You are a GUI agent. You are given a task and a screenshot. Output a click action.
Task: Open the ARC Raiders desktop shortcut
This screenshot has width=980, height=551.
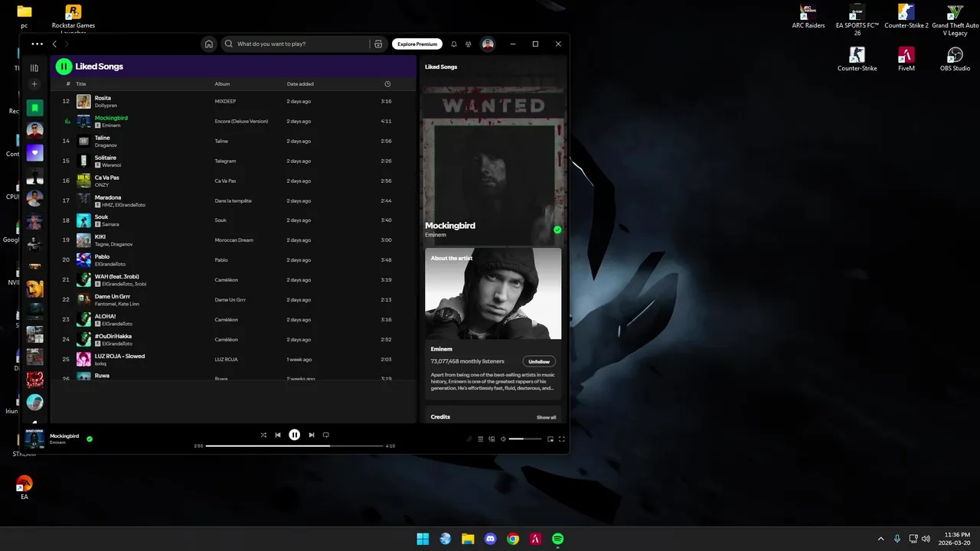[808, 16]
